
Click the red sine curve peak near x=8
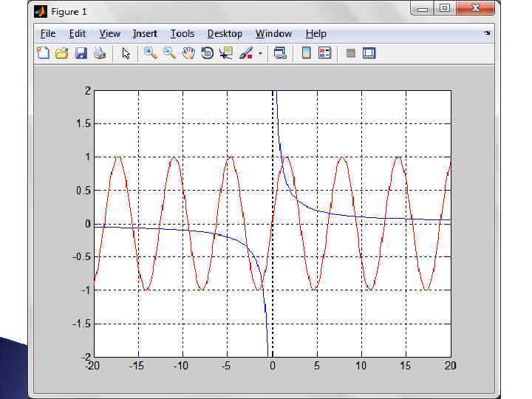(x=342, y=157)
